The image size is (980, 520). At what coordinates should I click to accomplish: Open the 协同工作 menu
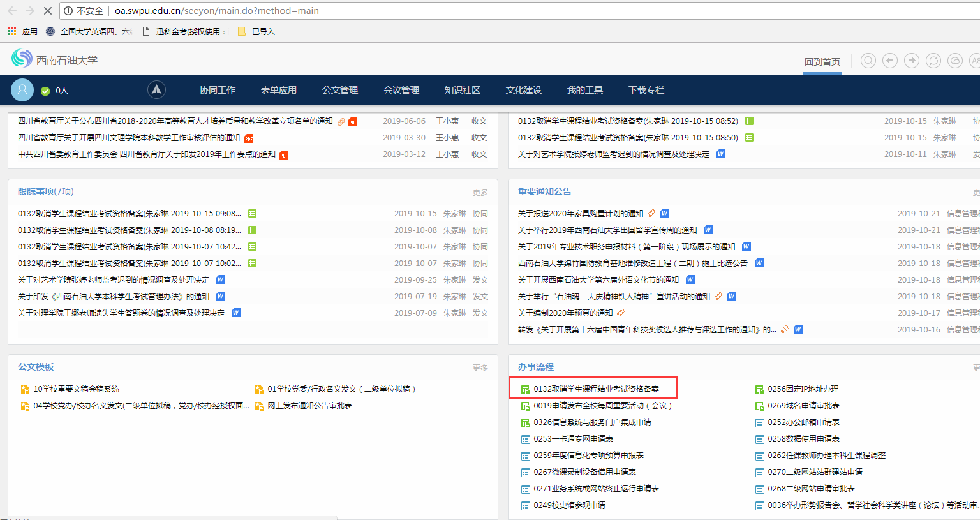click(218, 90)
